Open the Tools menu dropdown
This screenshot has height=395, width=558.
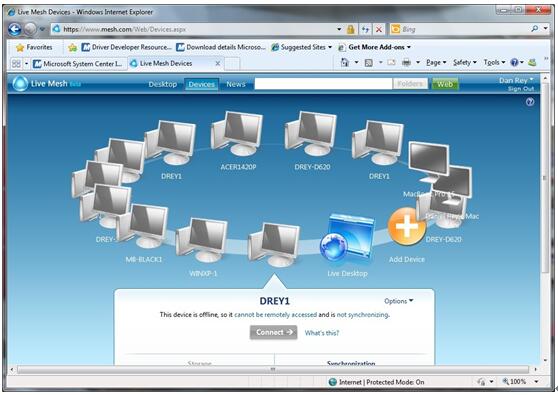tap(494, 63)
